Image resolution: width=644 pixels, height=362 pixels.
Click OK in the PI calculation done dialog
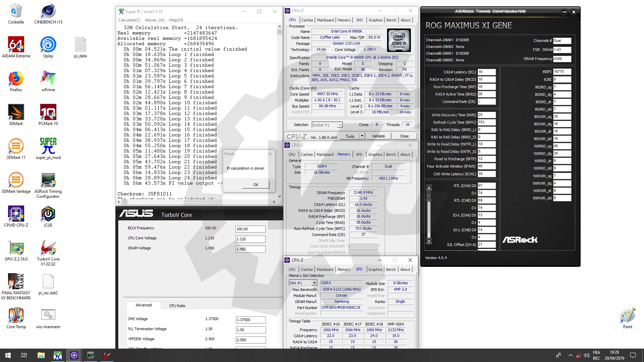pos(256,185)
